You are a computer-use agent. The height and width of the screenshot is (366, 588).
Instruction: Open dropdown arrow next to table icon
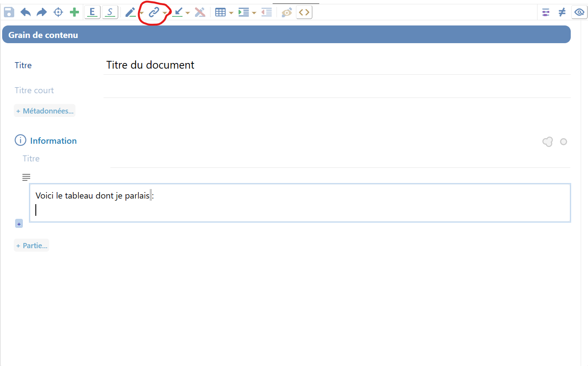click(x=231, y=13)
